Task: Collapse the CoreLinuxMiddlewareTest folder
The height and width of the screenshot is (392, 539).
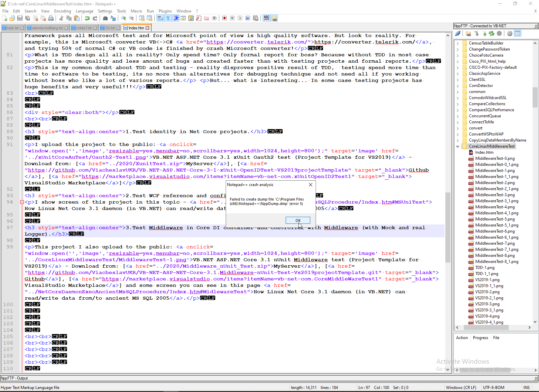Action: pyautogui.click(x=457, y=146)
